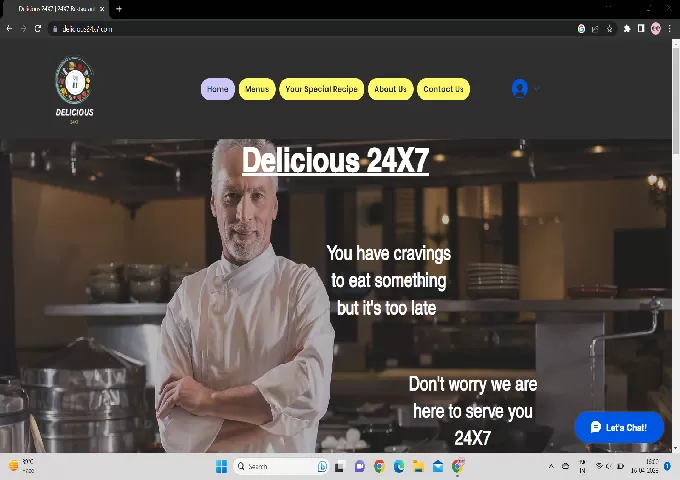This screenshot has height=480, width=680.
Task: Open the Contact Us page
Action: click(443, 89)
